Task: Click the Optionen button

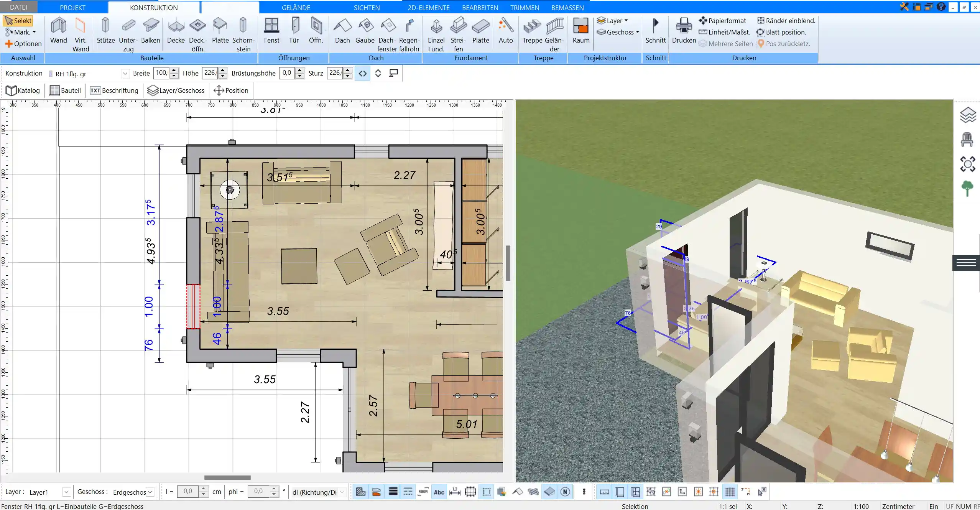Action: tap(23, 44)
